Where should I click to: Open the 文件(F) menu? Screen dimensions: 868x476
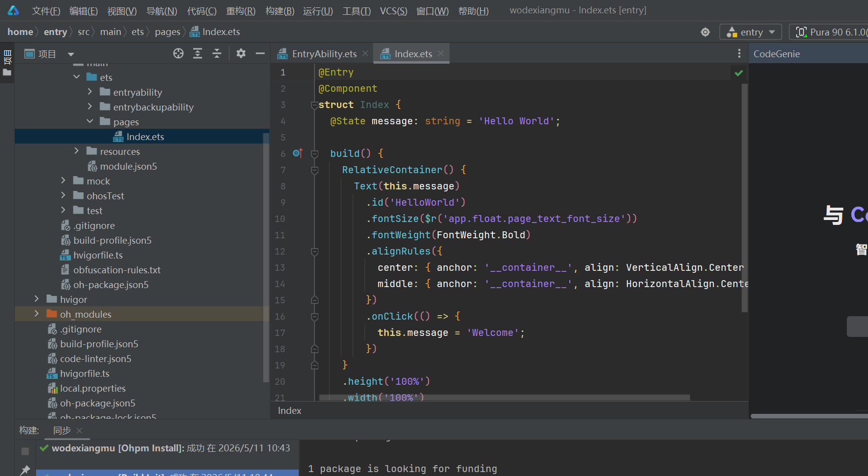pos(46,11)
